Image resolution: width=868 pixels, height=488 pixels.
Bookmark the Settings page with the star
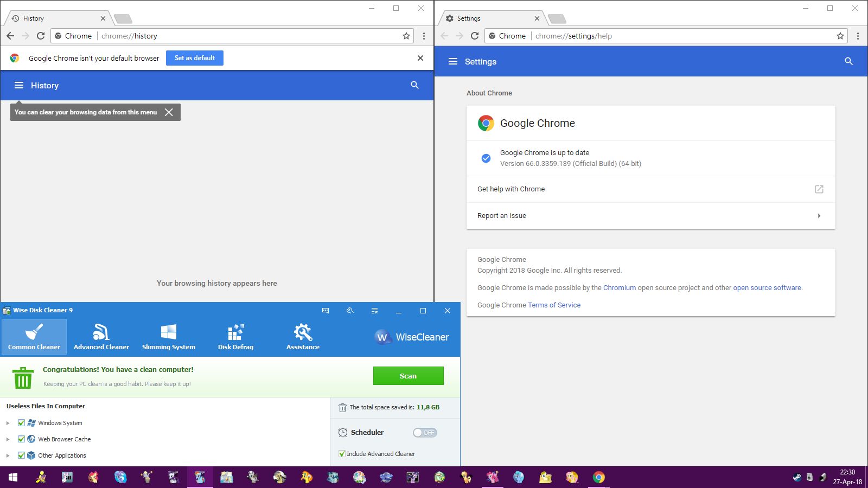(x=840, y=36)
